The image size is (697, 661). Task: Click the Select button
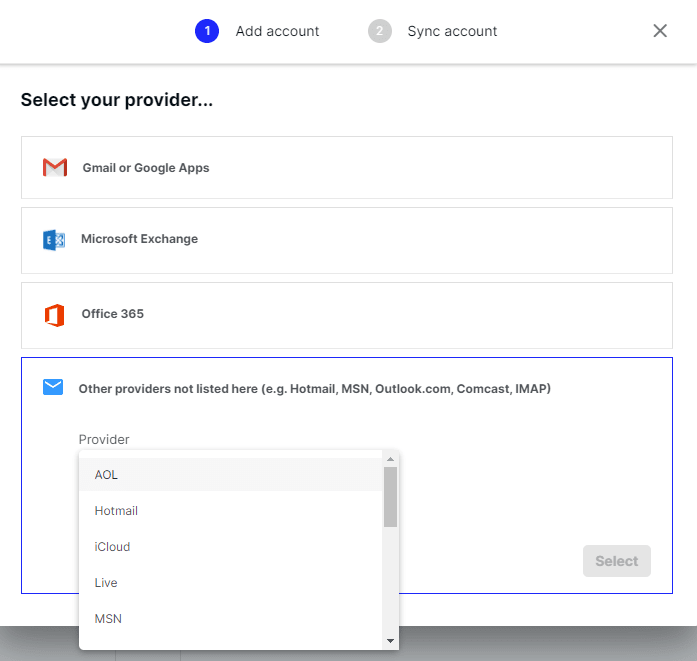(617, 561)
